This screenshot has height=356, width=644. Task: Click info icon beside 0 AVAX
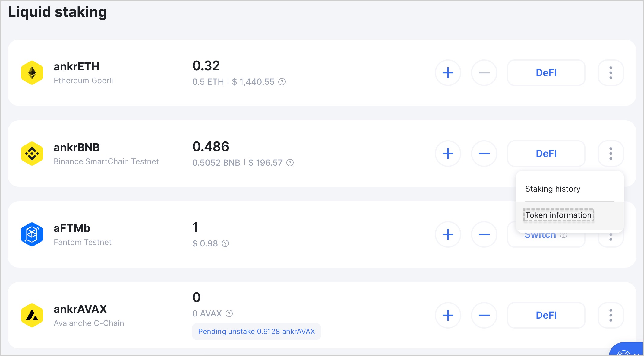pos(229,313)
